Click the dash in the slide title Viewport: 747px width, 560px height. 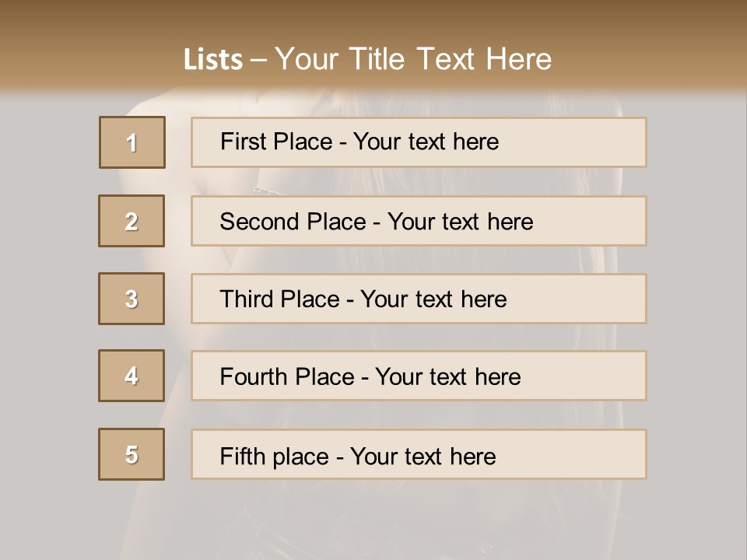click(258, 61)
